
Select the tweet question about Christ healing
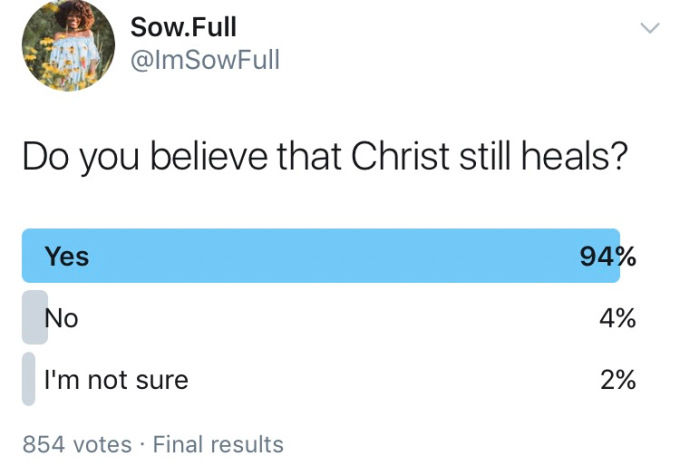tap(325, 157)
